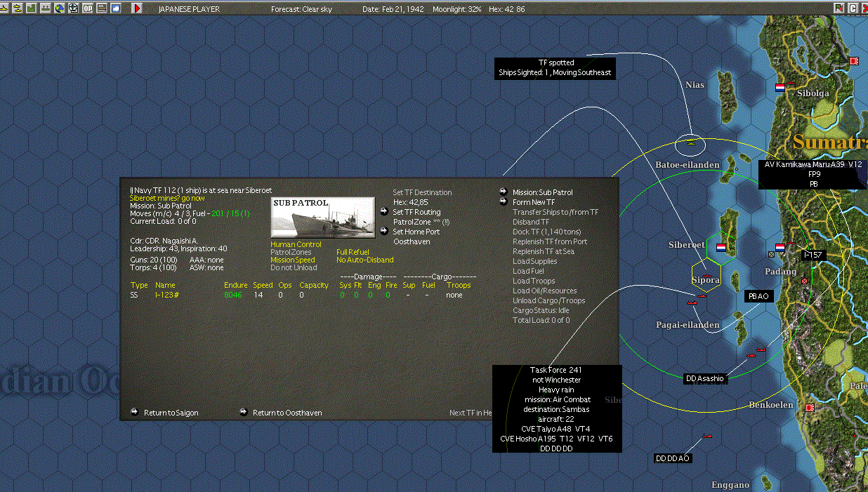
Task: Click the red end-turn arrow icon
Action: pos(137,8)
